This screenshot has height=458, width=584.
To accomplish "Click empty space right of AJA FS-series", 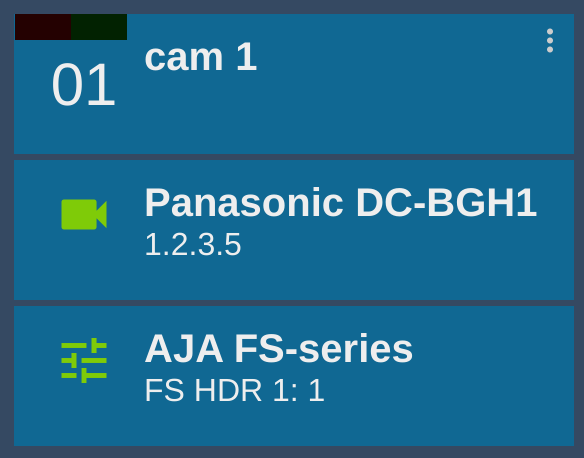I will pos(492,349).
